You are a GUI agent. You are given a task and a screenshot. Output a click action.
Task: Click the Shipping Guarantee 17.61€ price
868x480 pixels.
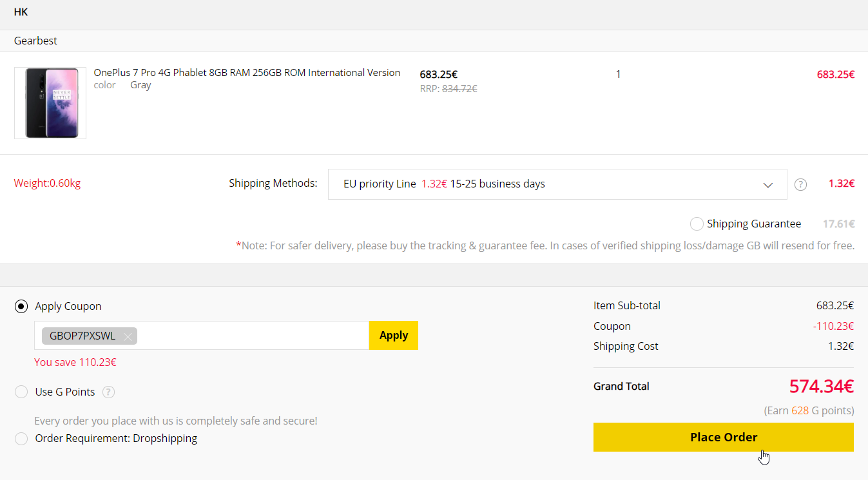838,224
